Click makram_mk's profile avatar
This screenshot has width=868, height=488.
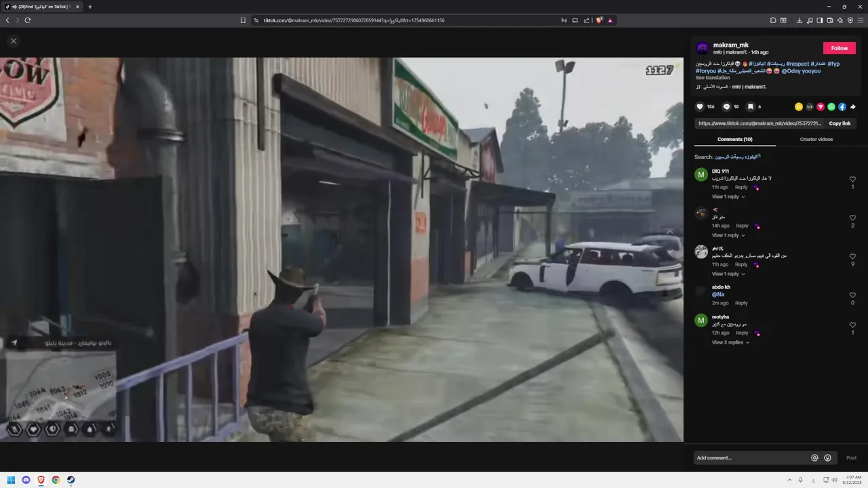(703, 48)
